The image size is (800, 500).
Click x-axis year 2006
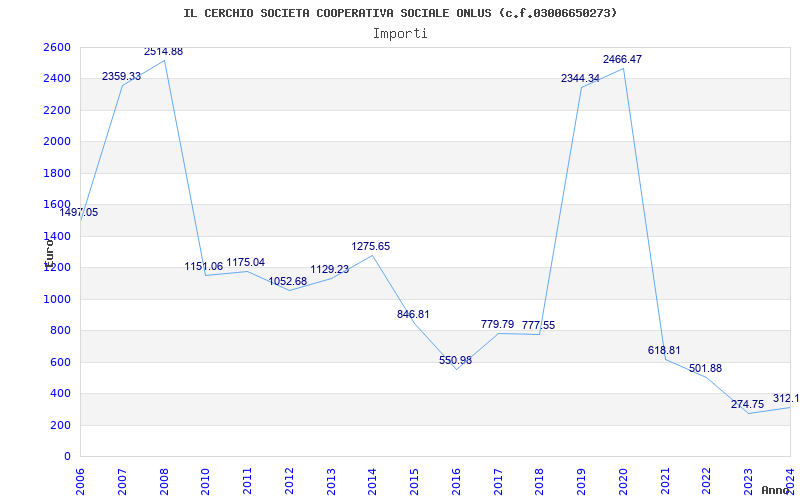tap(80, 482)
